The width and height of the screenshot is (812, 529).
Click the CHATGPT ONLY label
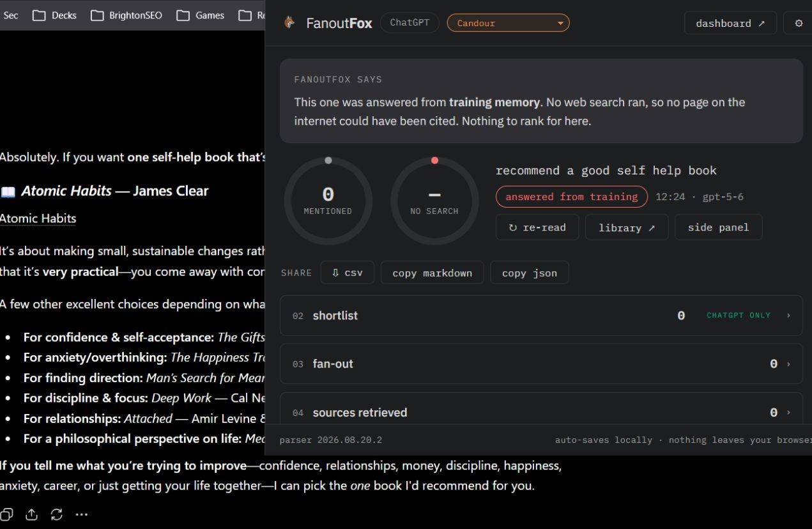tap(739, 316)
